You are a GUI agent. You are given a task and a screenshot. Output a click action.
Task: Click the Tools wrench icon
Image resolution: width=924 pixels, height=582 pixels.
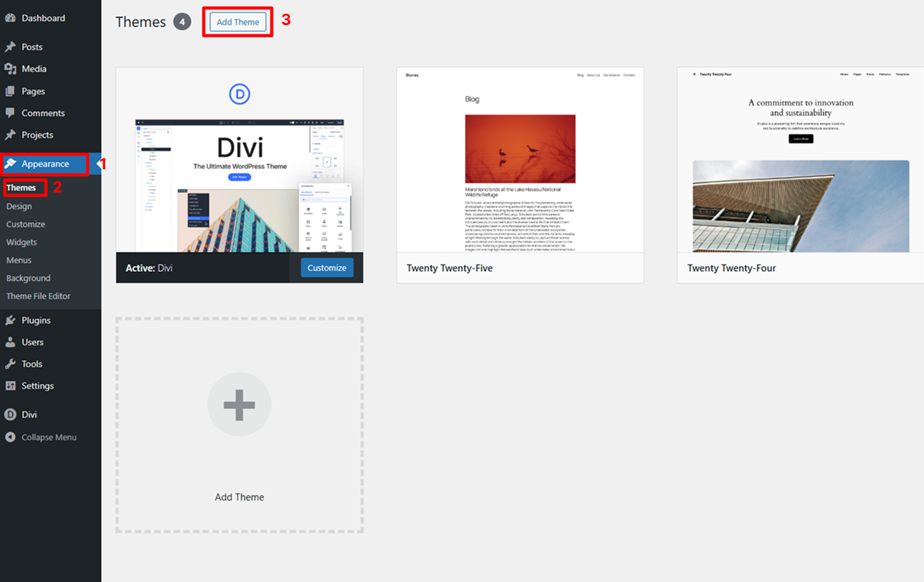pyautogui.click(x=10, y=364)
